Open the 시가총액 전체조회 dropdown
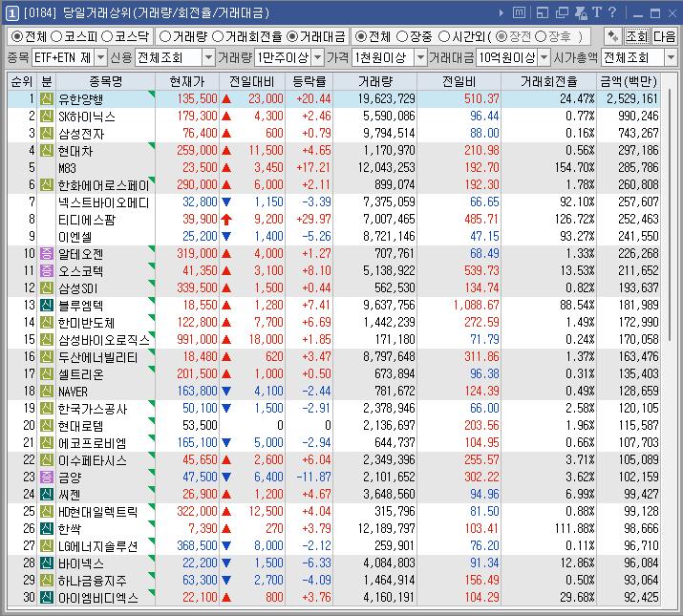Screen dimensions: 683x616 (x=671, y=57)
